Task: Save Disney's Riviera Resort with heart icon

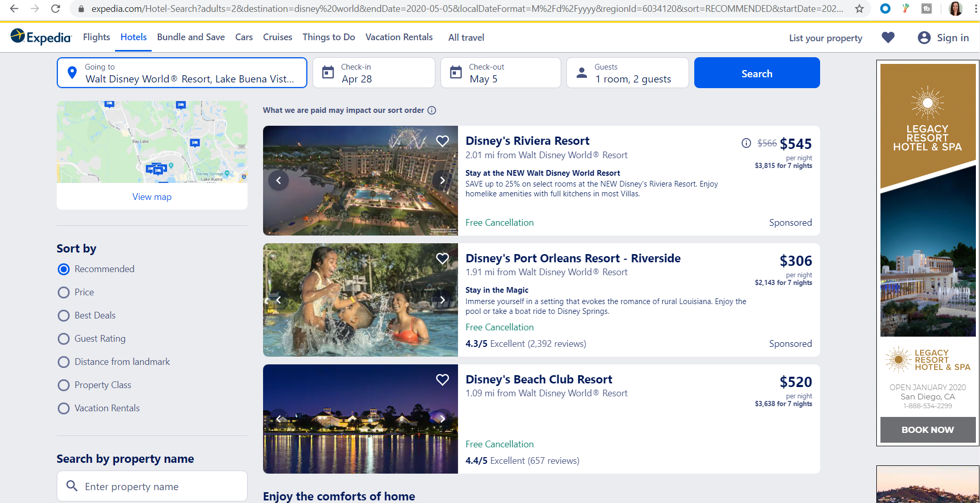Action: (x=443, y=141)
